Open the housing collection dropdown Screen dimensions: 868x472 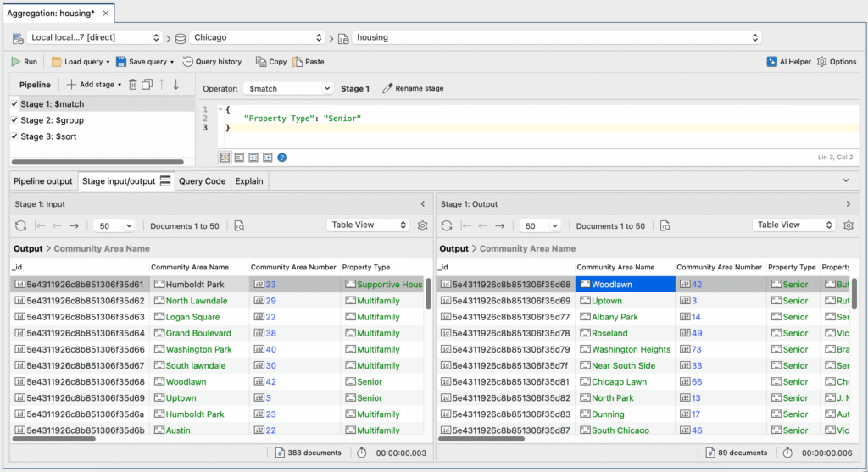click(556, 37)
